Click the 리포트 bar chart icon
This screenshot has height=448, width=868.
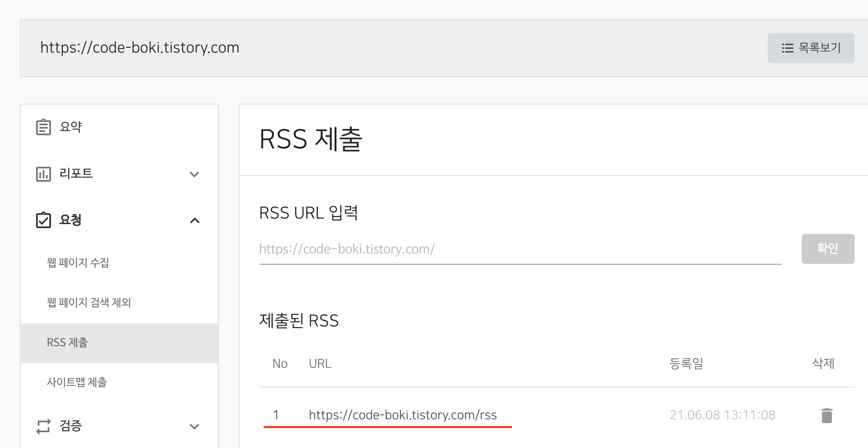click(44, 174)
